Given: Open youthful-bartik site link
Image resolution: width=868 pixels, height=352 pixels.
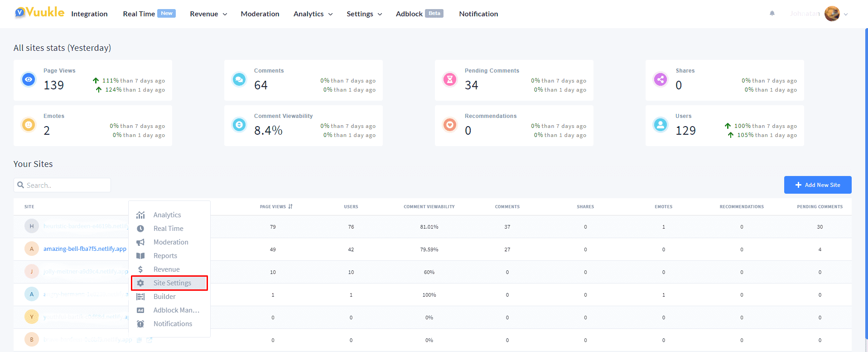Looking at the screenshot, I should (86, 317).
